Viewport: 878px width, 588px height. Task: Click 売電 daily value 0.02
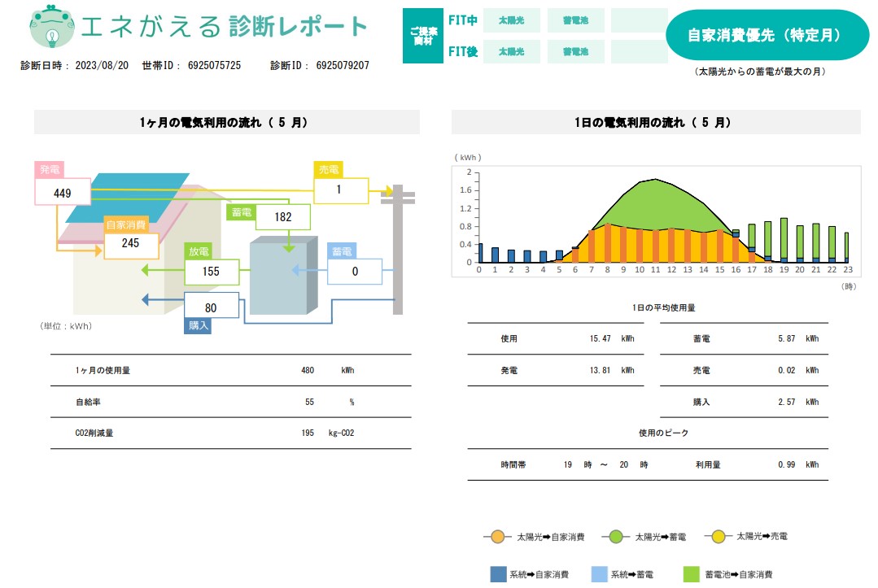(787, 370)
